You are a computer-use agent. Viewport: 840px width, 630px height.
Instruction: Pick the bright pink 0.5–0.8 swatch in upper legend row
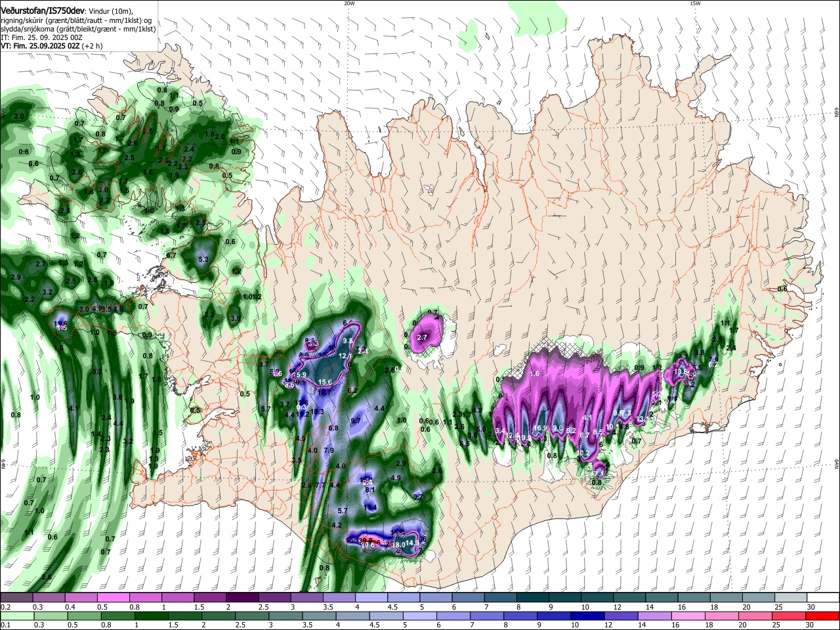(113, 597)
